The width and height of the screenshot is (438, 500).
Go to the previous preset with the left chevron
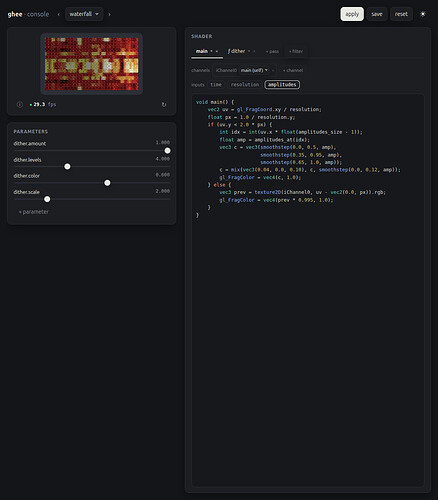[59, 14]
